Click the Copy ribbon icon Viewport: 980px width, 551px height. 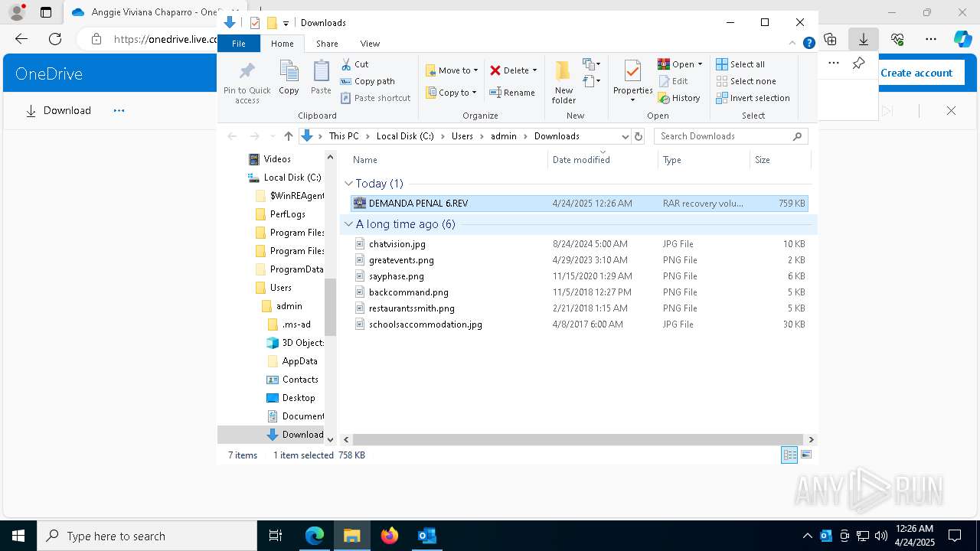click(x=289, y=78)
